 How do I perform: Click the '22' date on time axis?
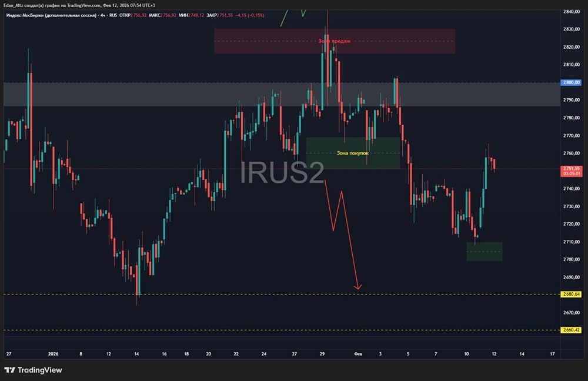(x=236, y=353)
